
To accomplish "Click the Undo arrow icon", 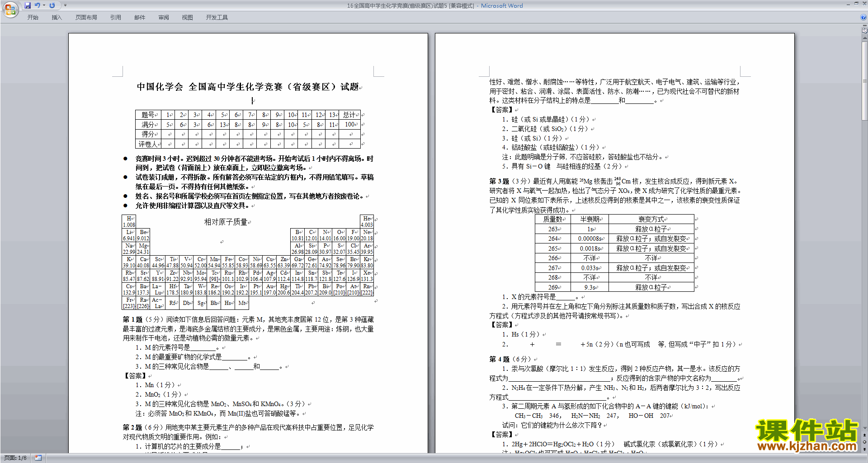I will (37, 5).
